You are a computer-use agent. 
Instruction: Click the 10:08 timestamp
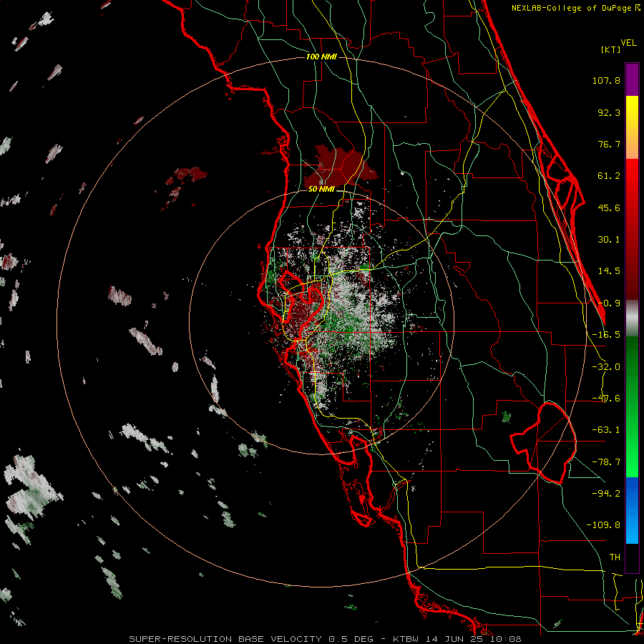(x=504, y=639)
